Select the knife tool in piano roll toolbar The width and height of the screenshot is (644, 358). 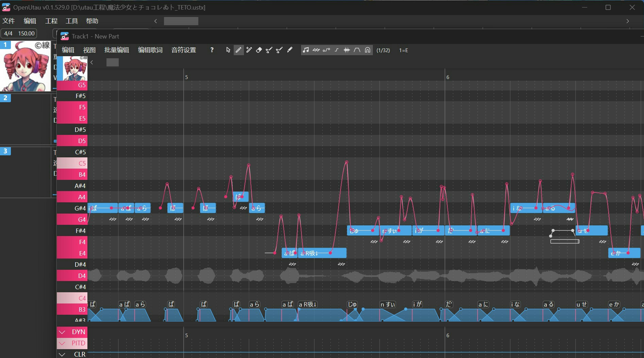pos(290,50)
